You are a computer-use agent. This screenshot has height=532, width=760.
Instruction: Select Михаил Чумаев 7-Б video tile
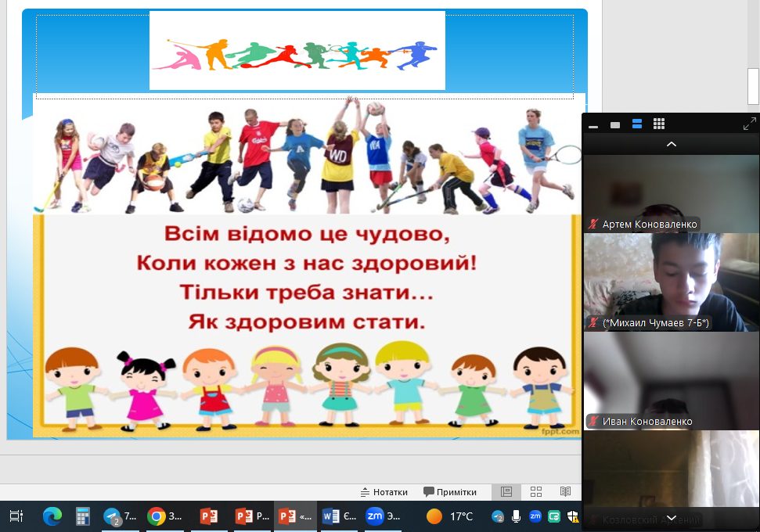pyautogui.click(x=672, y=282)
